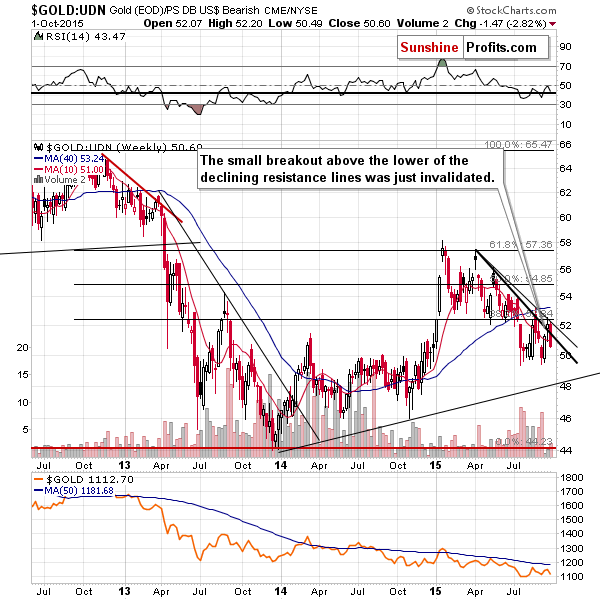This screenshot has width=600, height=600.
Task: Click the $GOLD:UDN ticker symbol title
Action: 68,10
